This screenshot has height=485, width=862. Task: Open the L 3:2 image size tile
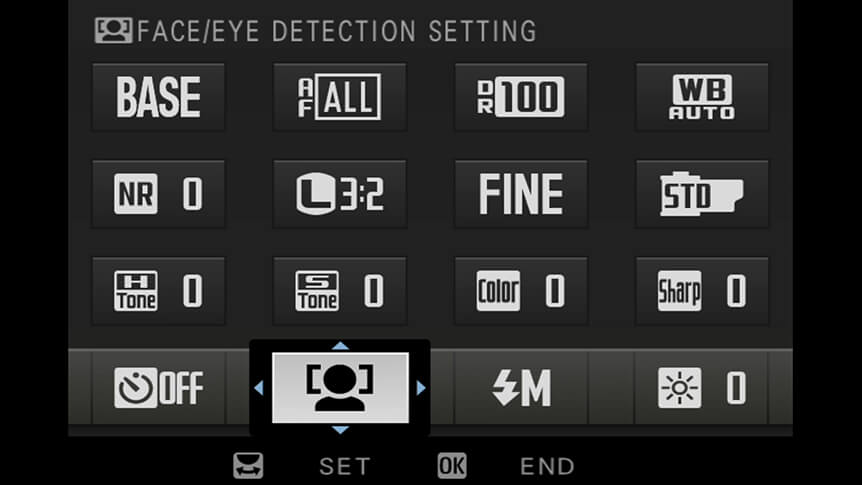click(x=340, y=194)
